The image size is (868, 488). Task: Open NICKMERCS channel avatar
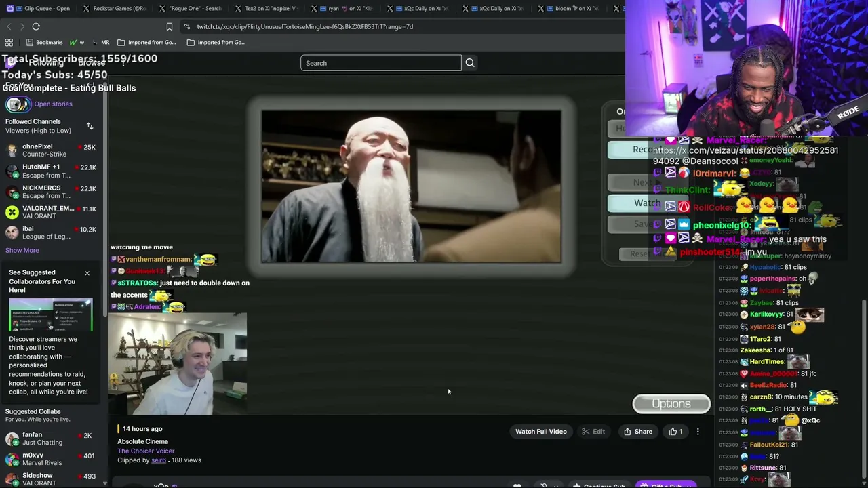[12, 192]
